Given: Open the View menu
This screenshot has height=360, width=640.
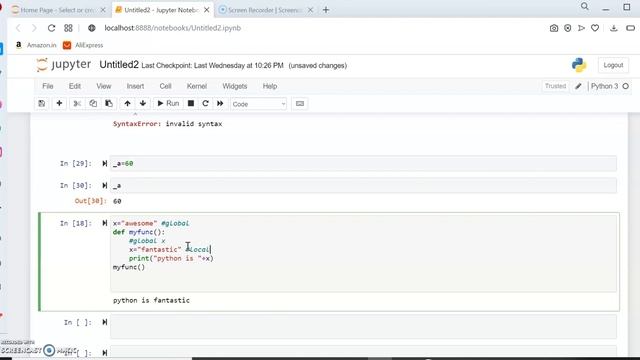Looking at the screenshot, I should (x=104, y=86).
